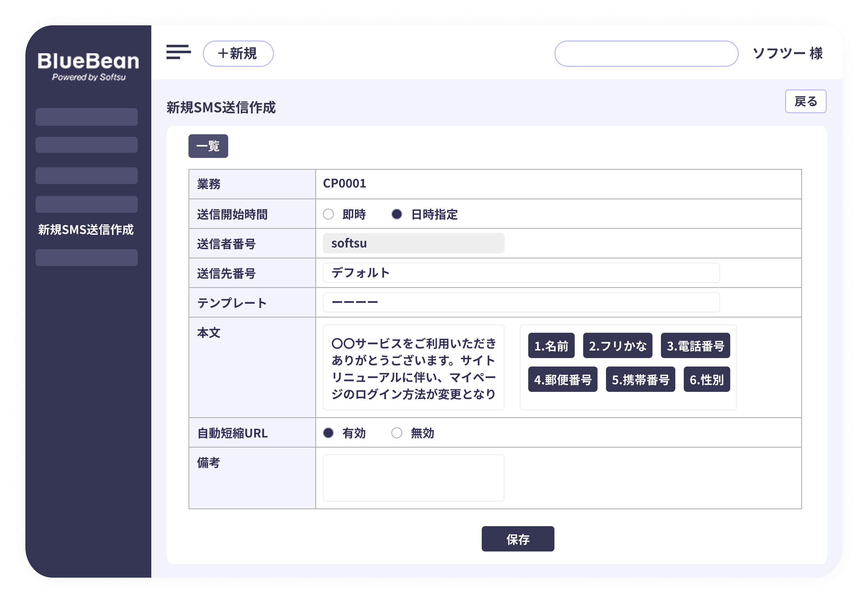This screenshot has height=603, width=868.
Task: Select the 即時 radio option
Action: pos(328,214)
